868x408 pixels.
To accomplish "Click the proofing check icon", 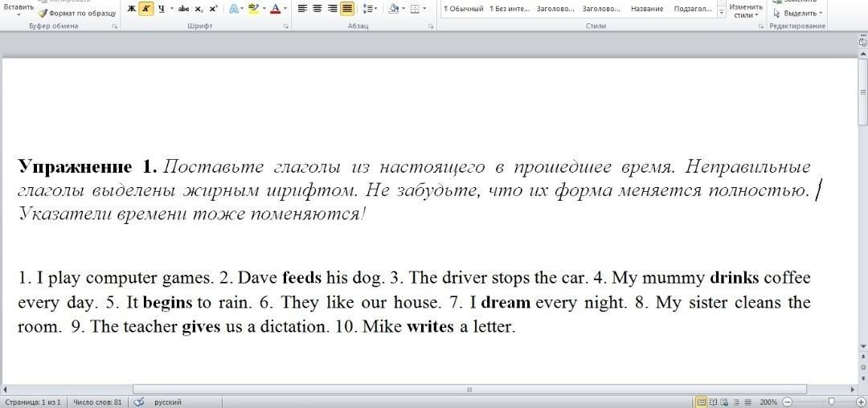I will (x=139, y=402).
